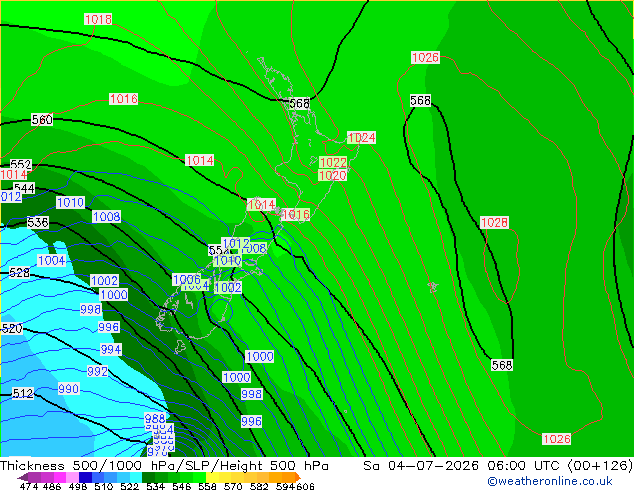Click the 570 legend value
Screen dimensions: 634x490
click(233, 486)
